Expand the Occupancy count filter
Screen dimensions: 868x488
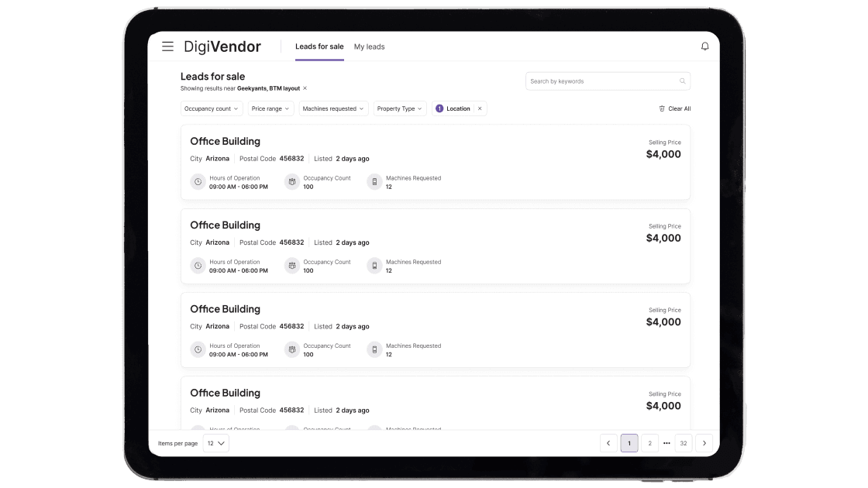point(212,109)
